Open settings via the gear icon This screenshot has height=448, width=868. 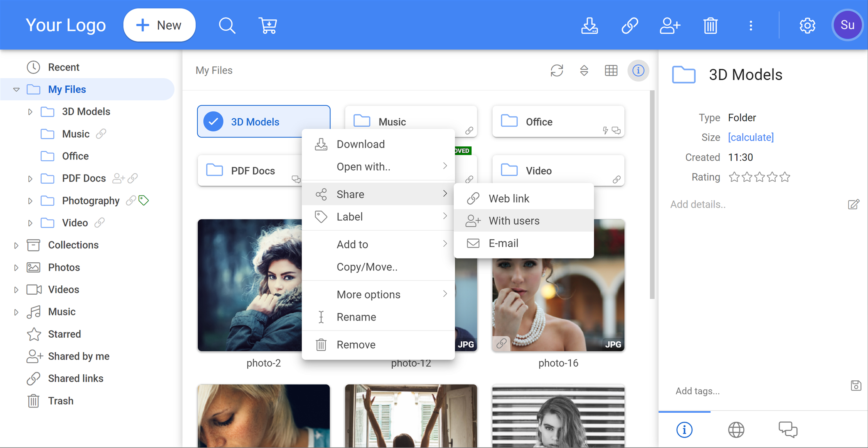coord(807,25)
